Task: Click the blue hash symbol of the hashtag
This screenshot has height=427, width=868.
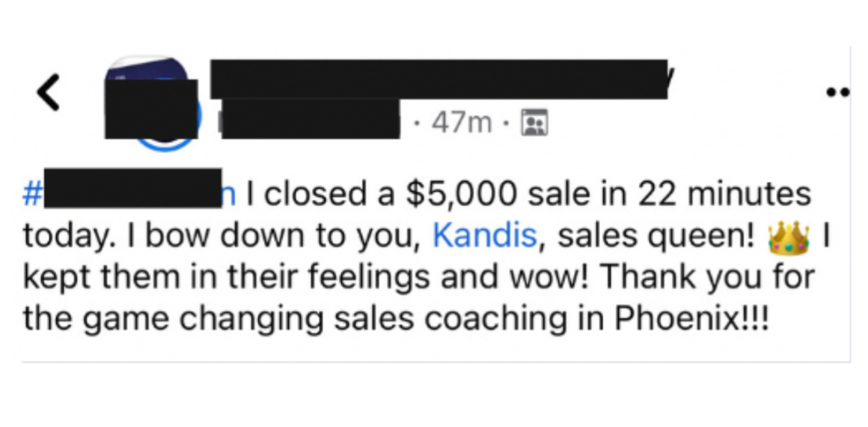Action: (32, 194)
